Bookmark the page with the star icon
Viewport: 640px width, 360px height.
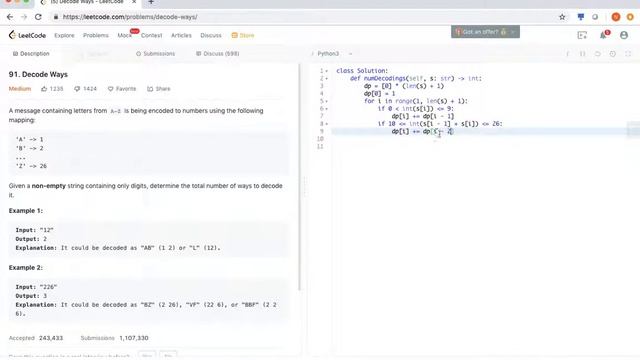562,17
